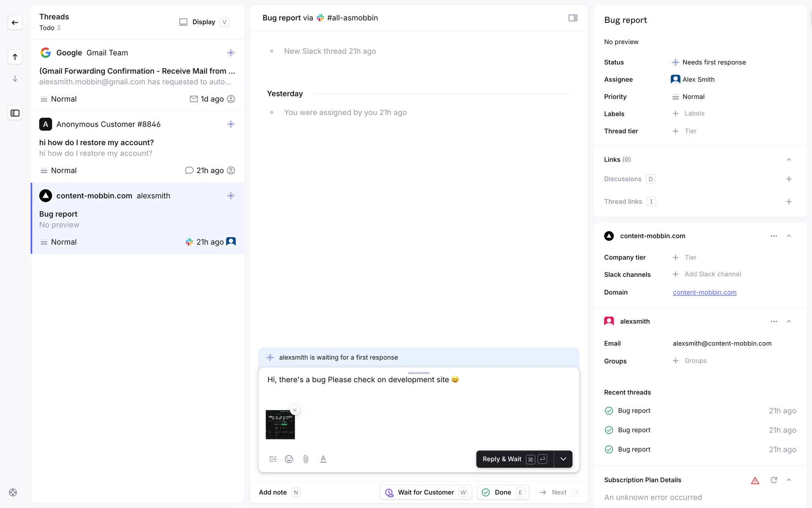Click the emoji picker icon in composer
Viewport: 812px width, 508px height.
tap(289, 459)
